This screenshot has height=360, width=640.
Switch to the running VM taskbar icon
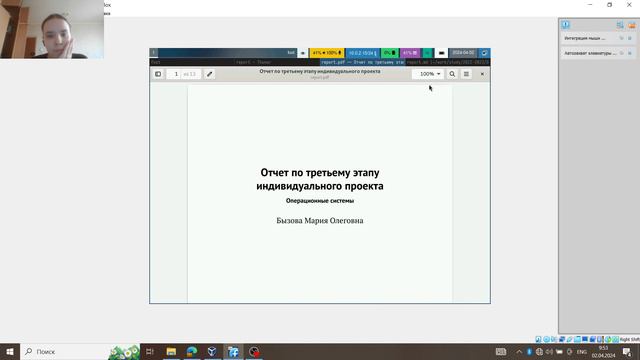coord(233,351)
